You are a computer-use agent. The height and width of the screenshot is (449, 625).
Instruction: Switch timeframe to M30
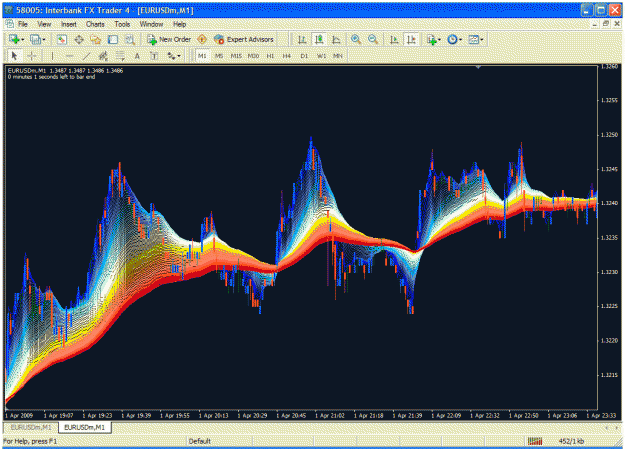(254, 56)
